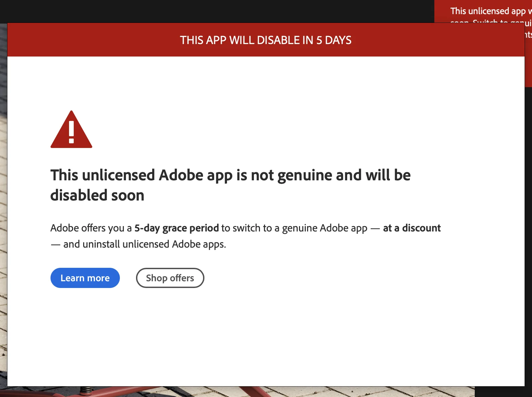
Task: Click the red strip on the right edge
Action: point(528,67)
